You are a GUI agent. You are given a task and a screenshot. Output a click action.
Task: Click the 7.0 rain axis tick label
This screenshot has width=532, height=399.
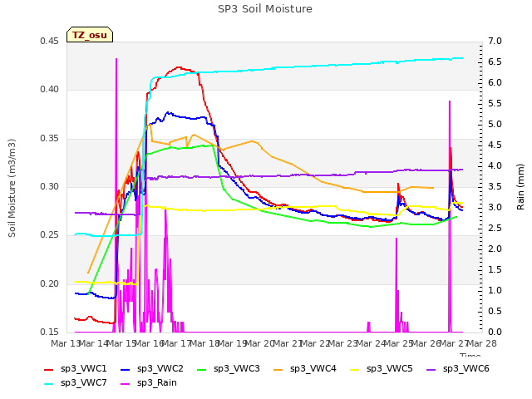click(495, 41)
